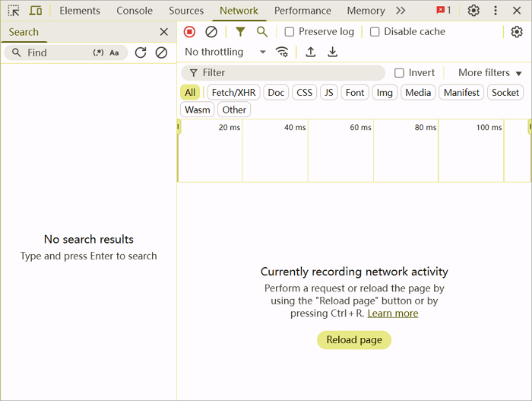Import HAR file with upload icon

(311, 52)
